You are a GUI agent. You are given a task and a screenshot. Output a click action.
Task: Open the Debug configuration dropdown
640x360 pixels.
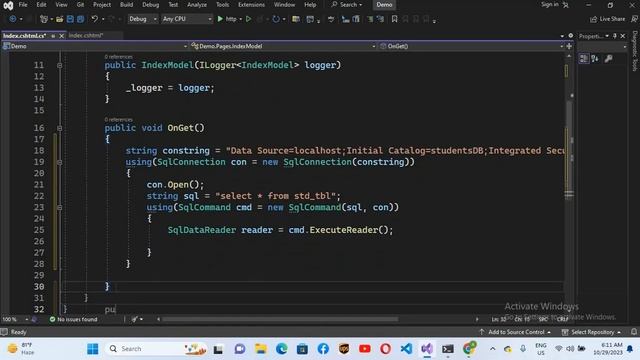tap(142, 19)
